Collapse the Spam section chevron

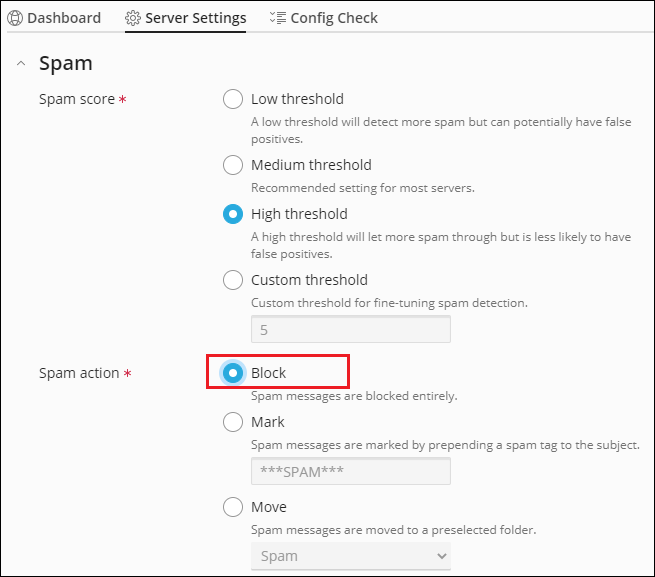pyautogui.click(x=20, y=64)
